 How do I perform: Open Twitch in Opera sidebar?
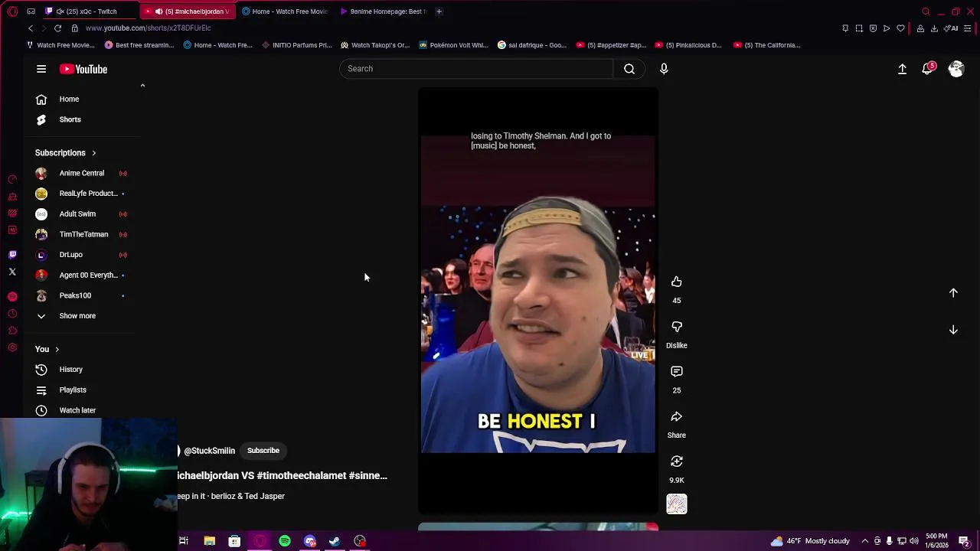12,254
